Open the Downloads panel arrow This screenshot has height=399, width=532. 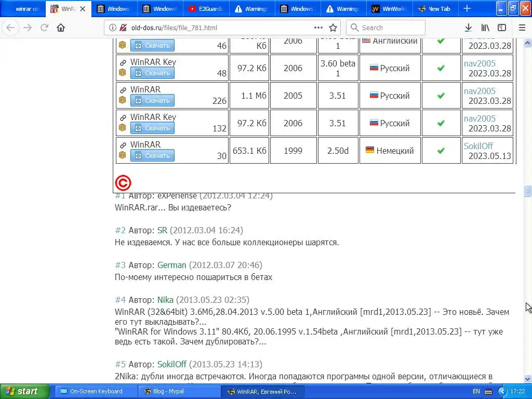pyautogui.click(x=468, y=28)
